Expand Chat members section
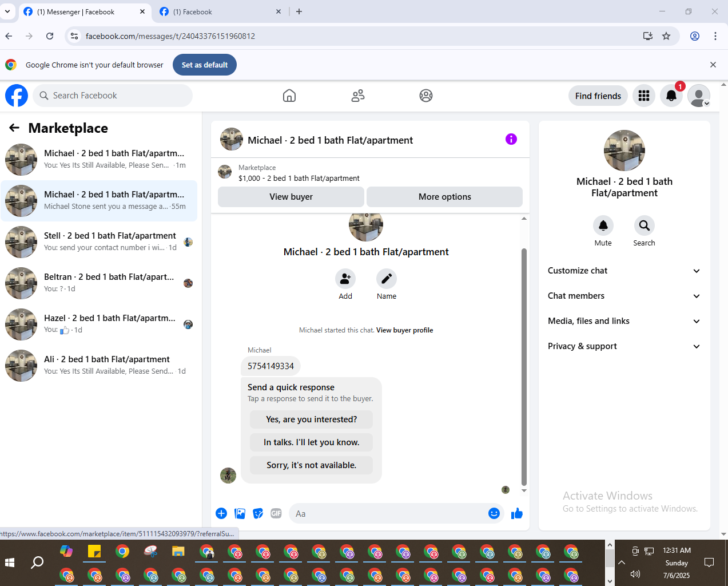 [624, 296]
